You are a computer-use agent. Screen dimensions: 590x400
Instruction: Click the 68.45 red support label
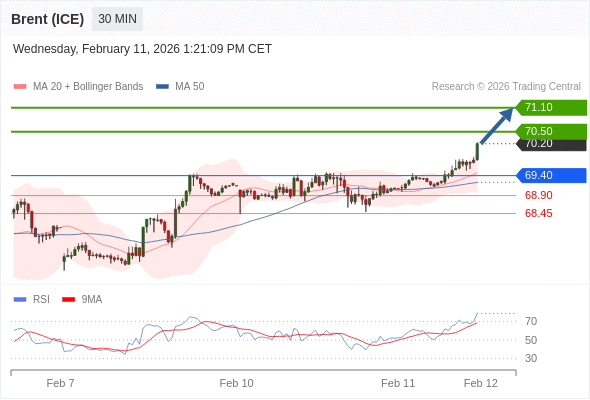(x=538, y=213)
